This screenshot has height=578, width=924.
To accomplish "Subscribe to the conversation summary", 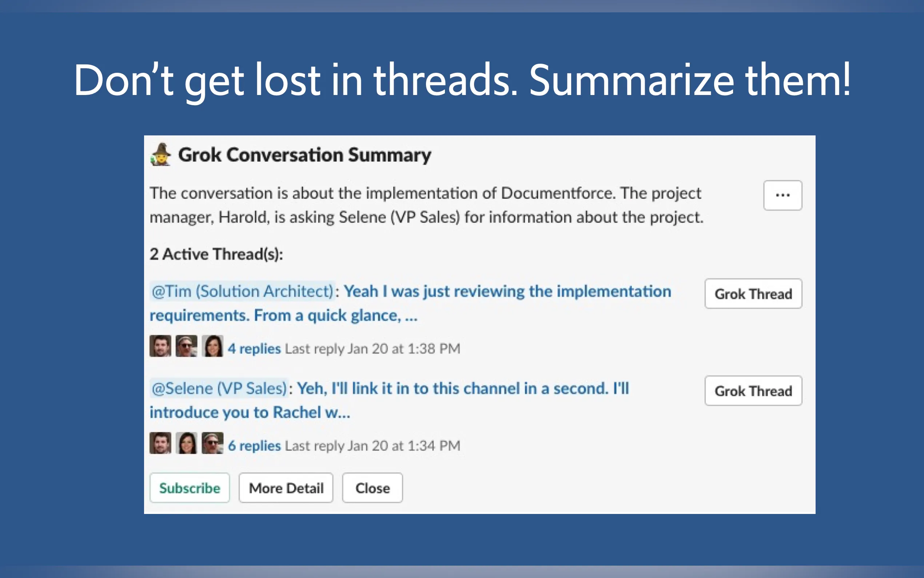I will tap(190, 488).
